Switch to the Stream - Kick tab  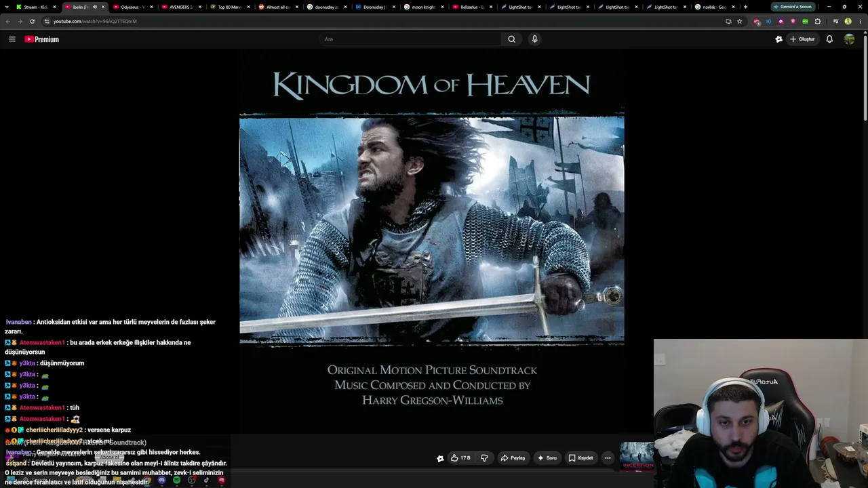coord(36,7)
